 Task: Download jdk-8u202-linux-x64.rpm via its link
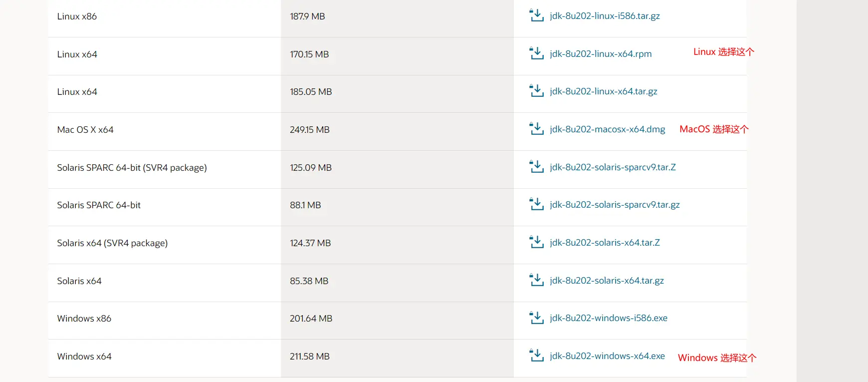click(x=601, y=54)
